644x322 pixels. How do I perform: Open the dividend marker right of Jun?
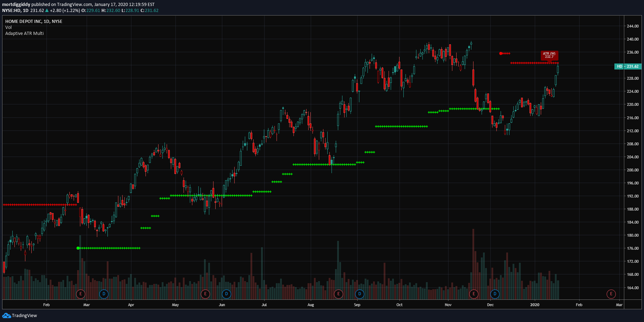[x=226, y=294]
